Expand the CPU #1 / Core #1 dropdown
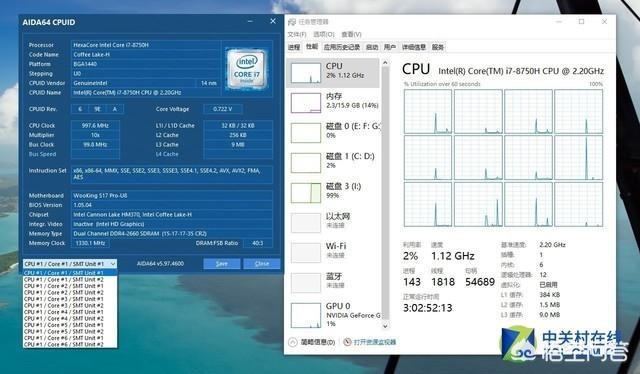This screenshot has height=374, width=640. pos(70,264)
